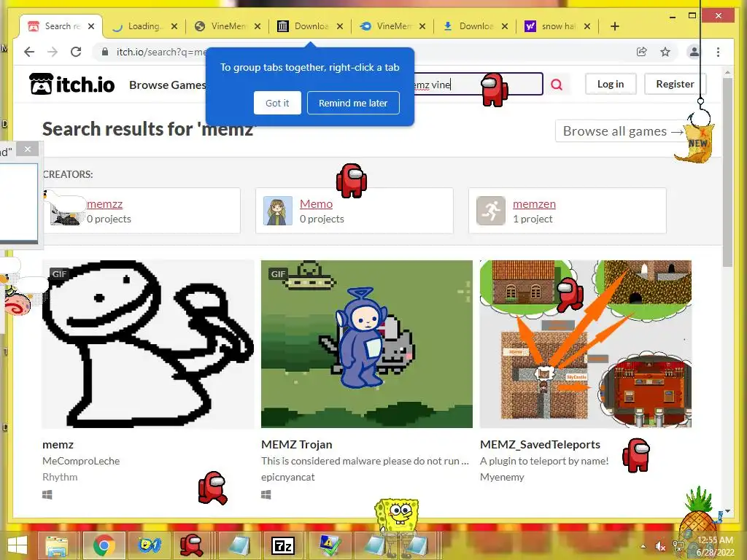
Task: Open creator memzen profile link
Action: 534,204
